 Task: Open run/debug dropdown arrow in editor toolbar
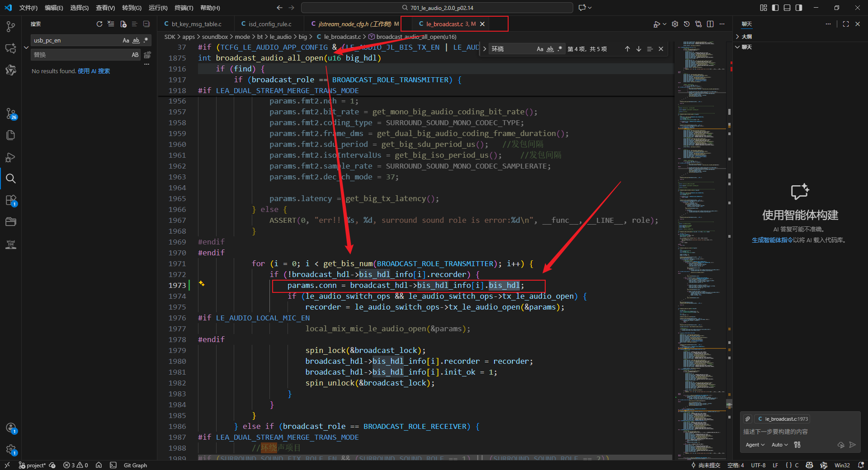[665, 24]
